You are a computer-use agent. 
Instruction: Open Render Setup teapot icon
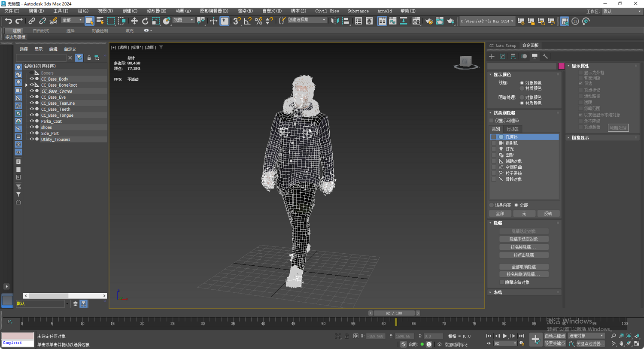[428, 21]
